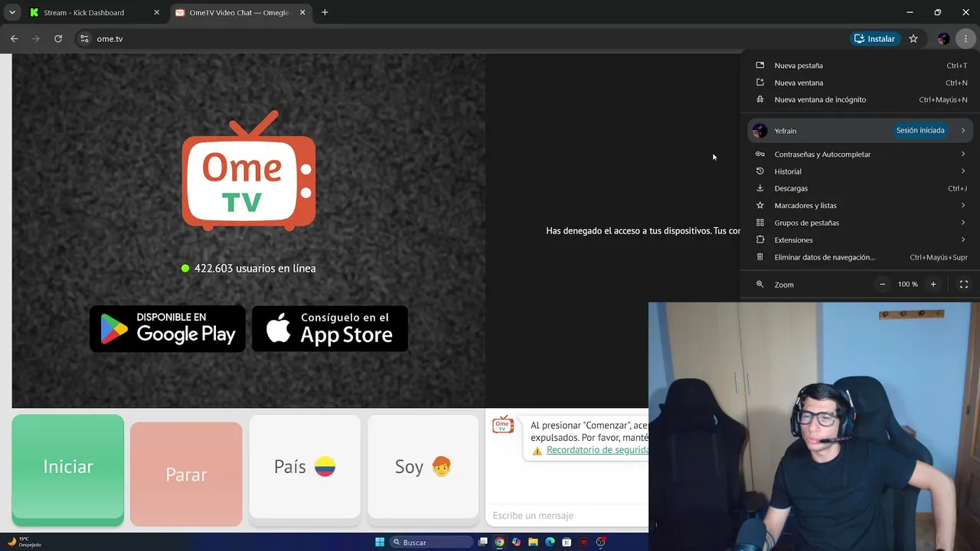Screen dimensions: 980x551
Task: Click the Sesión iniciada badge
Action: click(x=920, y=130)
